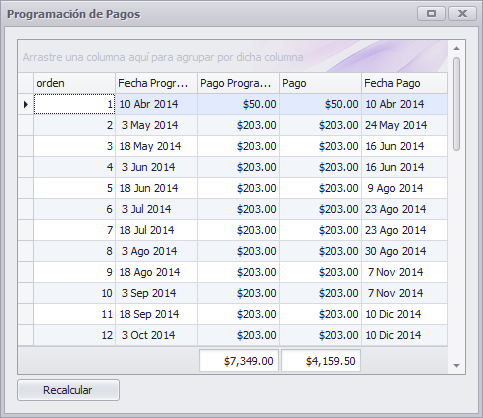Click the vertical scrollbar thumb
Image resolution: width=483 pixels, height=418 pixels.
[x=456, y=104]
